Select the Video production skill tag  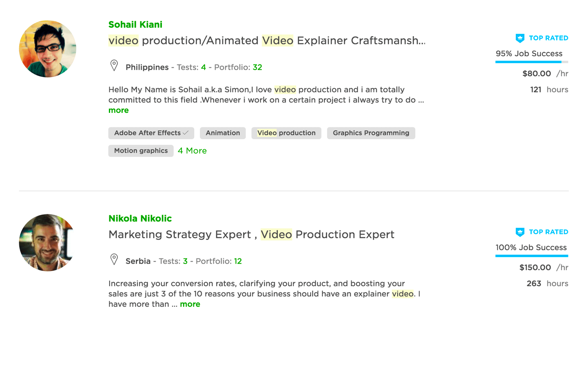286,133
